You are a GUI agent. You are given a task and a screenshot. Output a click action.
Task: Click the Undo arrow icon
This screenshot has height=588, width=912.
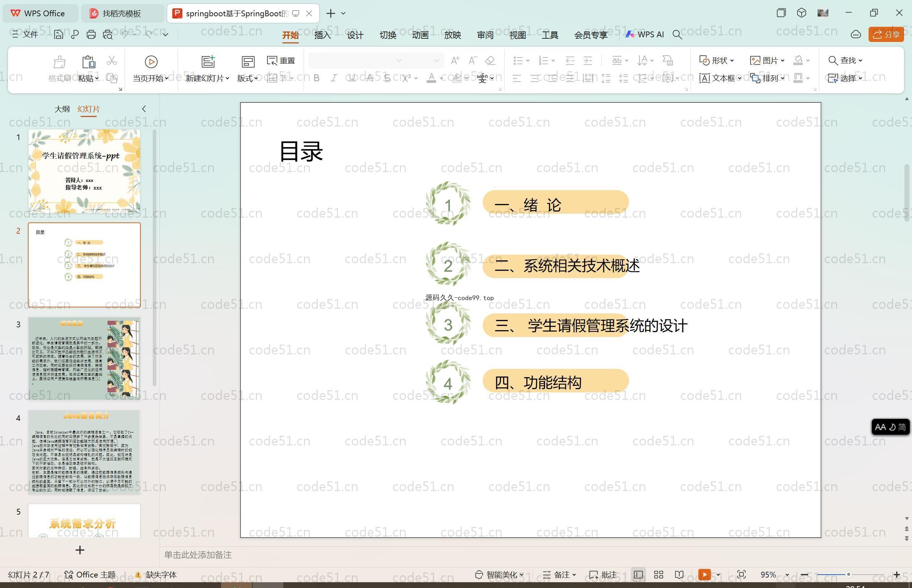(125, 34)
